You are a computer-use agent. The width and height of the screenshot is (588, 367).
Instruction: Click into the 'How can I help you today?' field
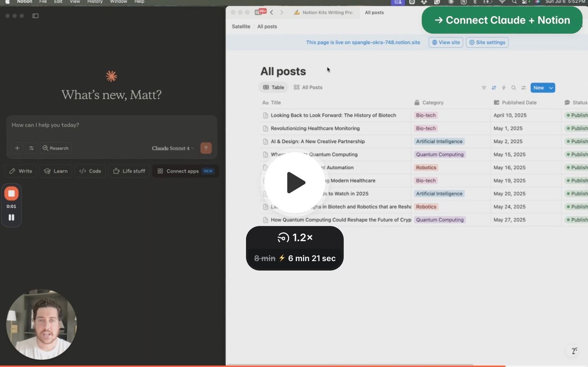pyautogui.click(x=111, y=125)
